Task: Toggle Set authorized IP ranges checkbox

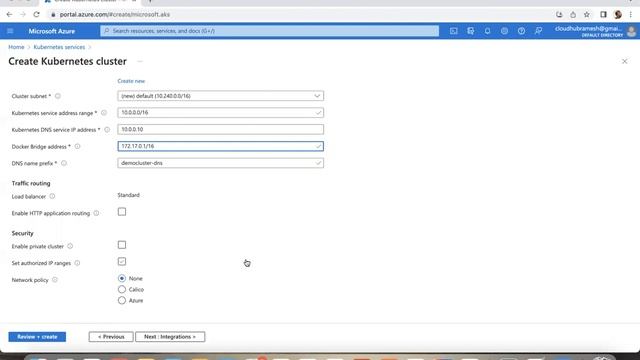Action: tap(122, 261)
